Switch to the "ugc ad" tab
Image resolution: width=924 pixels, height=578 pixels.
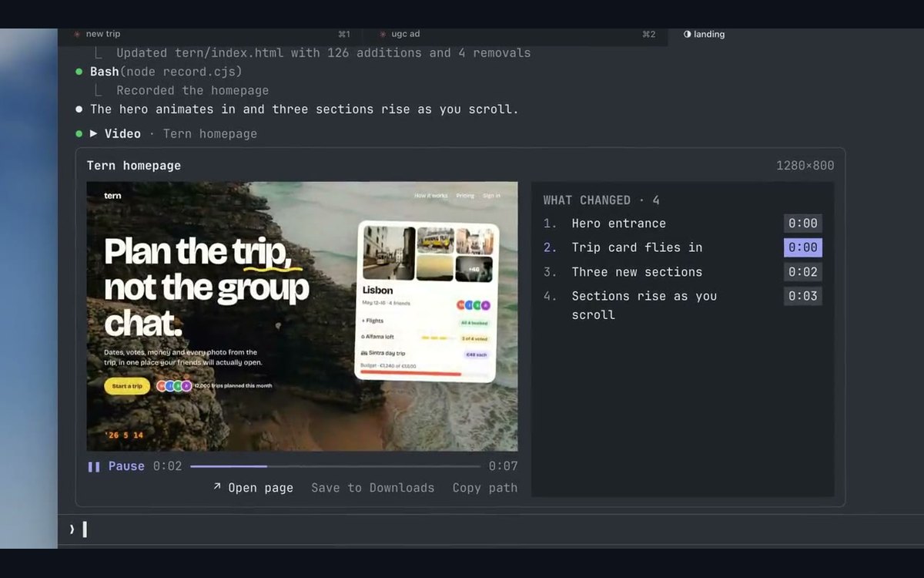coord(405,34)
